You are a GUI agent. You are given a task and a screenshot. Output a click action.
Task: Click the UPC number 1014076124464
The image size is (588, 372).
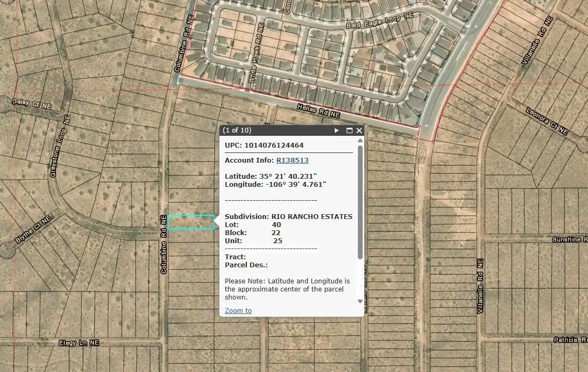click(274, 145)
